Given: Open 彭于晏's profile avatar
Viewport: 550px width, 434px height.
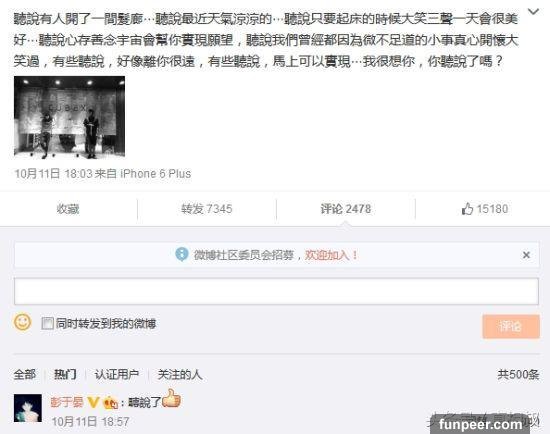Looking at the screenshot, I should tap(28, 408).
